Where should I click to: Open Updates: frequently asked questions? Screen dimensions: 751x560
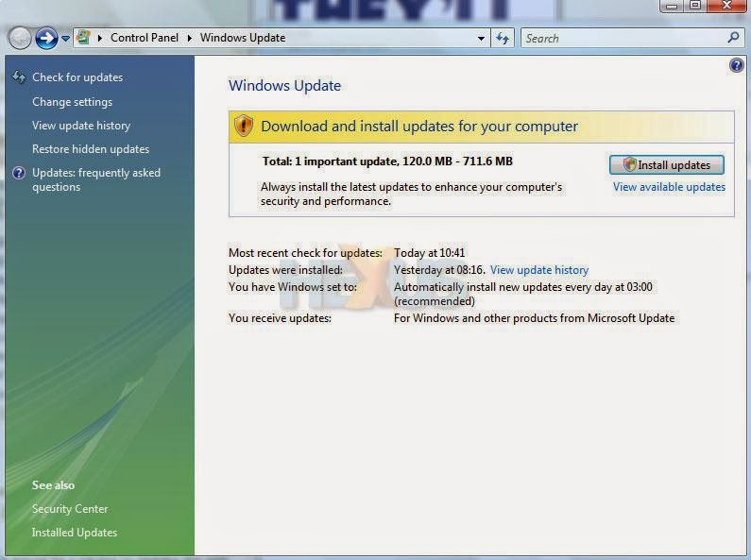coord(96,179)
